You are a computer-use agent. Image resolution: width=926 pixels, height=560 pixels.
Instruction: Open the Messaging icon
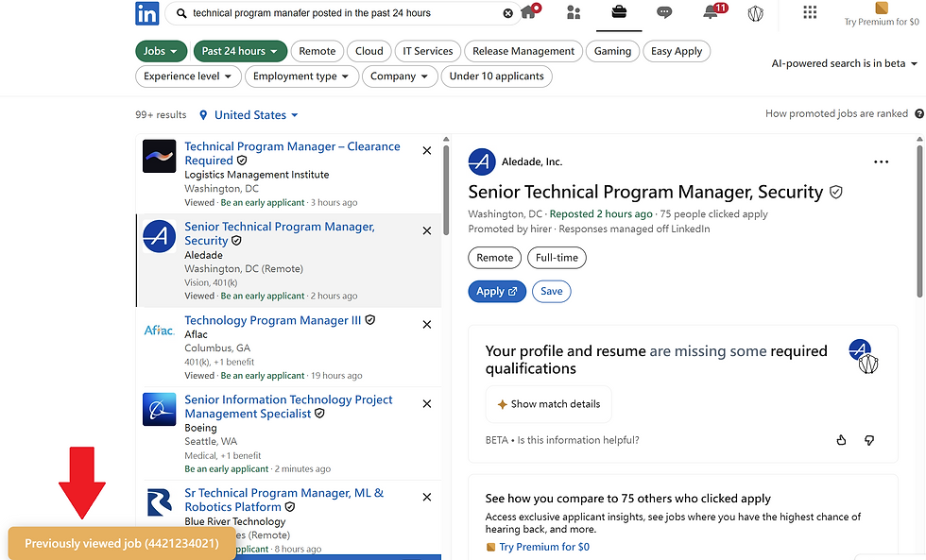[664, 12]
